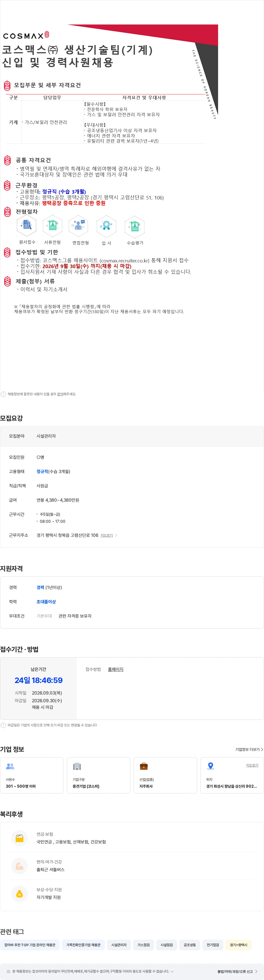
Task: Click the 원서접수 process step icon
Action: pyautogui.click(x=27, y=225)
